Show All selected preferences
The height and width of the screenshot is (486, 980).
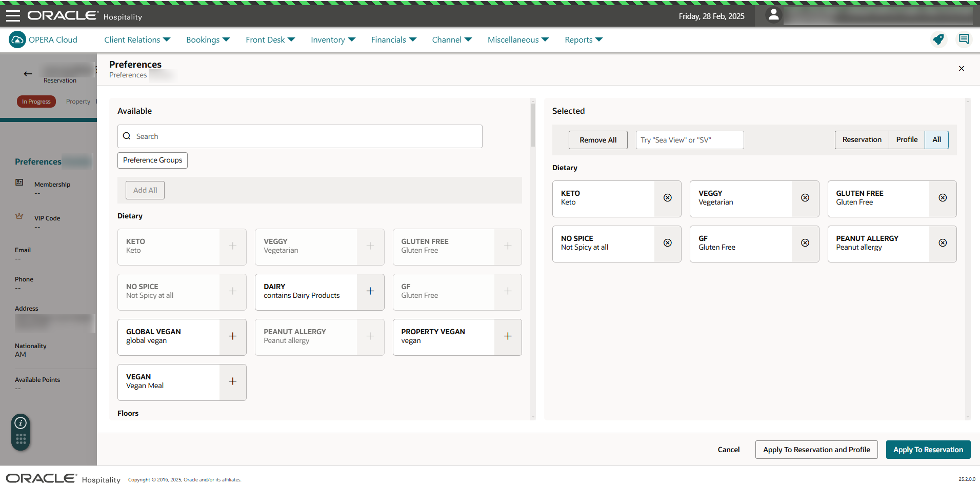point(936,140)
